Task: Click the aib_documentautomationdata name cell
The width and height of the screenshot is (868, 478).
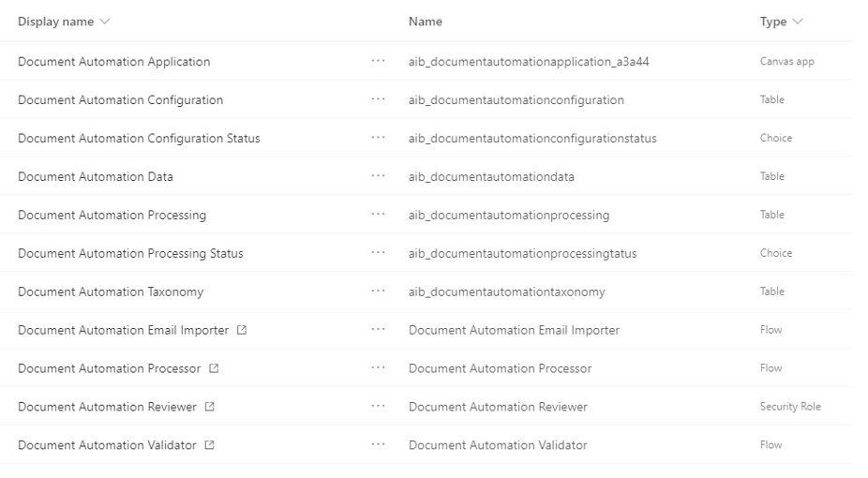Action: tap(491, 176)
